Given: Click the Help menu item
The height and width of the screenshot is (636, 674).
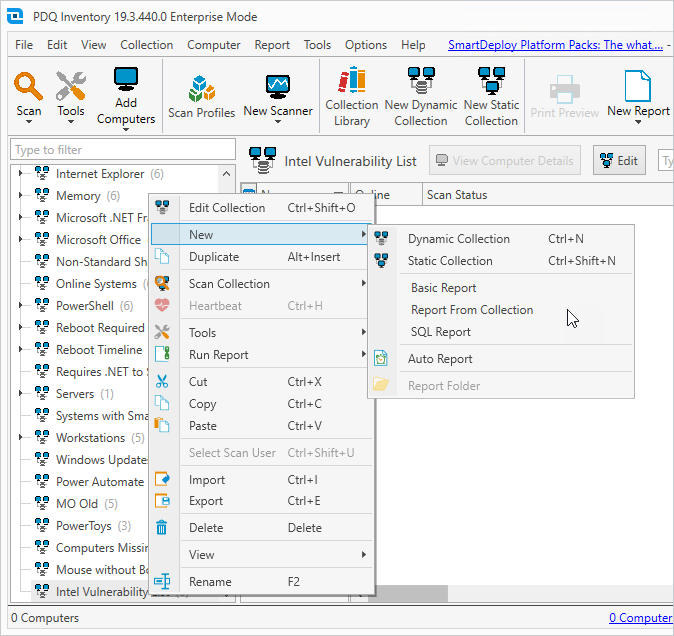Looking at the screenshot, I should 413,45.
